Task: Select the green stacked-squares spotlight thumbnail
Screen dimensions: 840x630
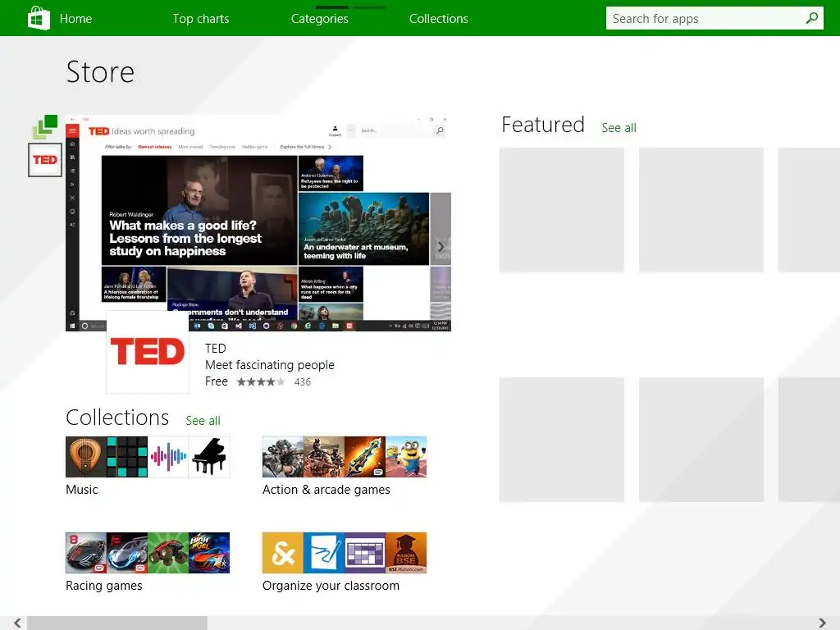Action: tap(45, 127)
